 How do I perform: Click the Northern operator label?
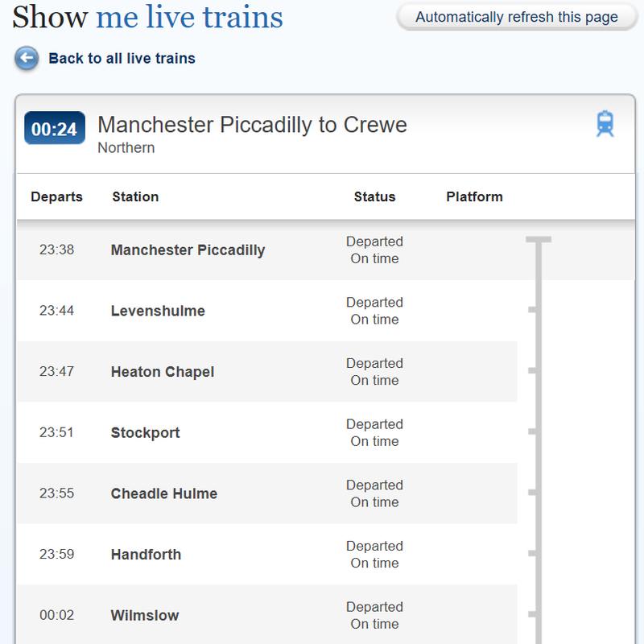click(126, 148)
